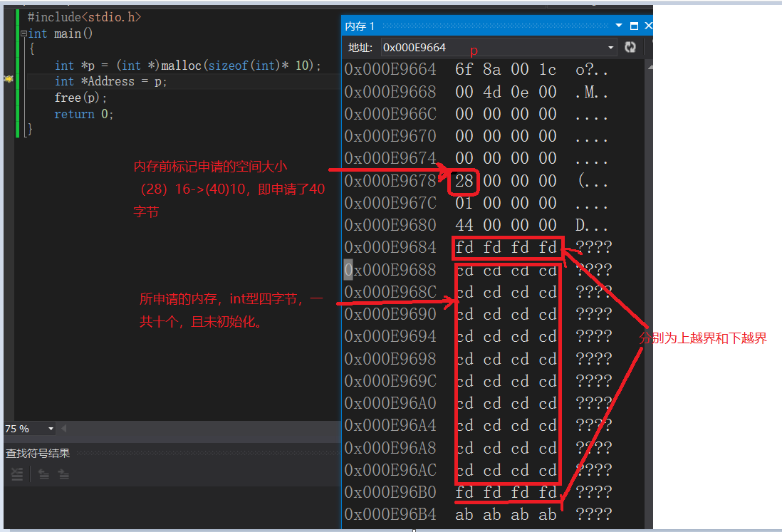
Task: Click the refresh icon in the memory window
Action: (630, 47)
